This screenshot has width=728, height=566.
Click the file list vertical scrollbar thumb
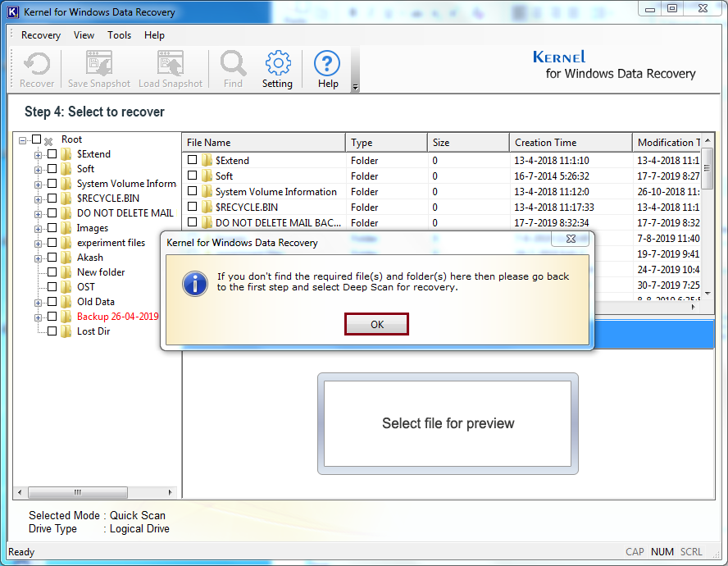[708, 168]
